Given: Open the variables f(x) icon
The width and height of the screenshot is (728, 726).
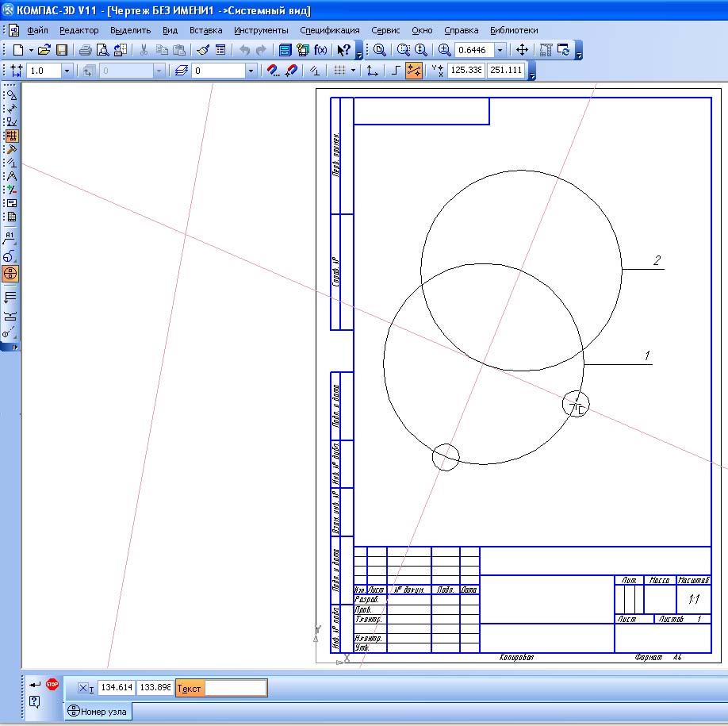Looking at the screenshot, I should (320, 50).
